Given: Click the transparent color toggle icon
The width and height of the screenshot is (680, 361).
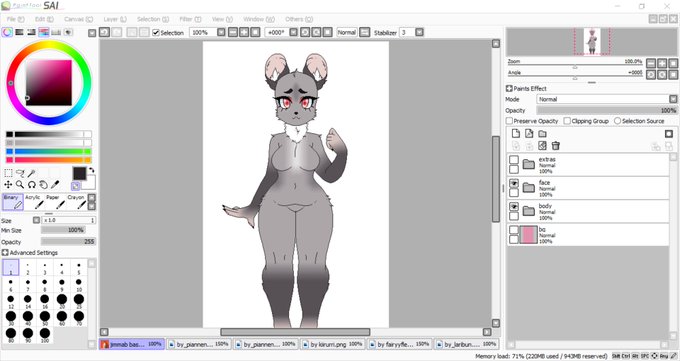Looking at the screenshot, I should pyautogui.click(x=75, y=186).
